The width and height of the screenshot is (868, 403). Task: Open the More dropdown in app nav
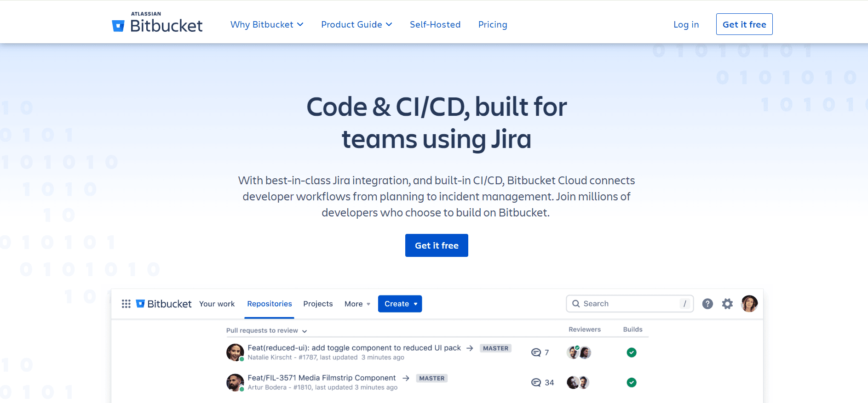point(357,304)
